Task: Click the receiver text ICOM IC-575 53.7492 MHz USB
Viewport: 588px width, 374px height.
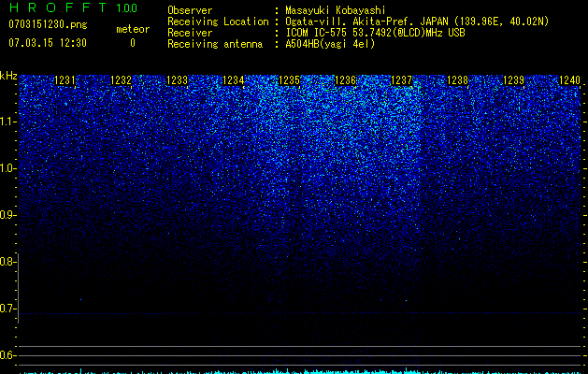Action: point(375,33)
